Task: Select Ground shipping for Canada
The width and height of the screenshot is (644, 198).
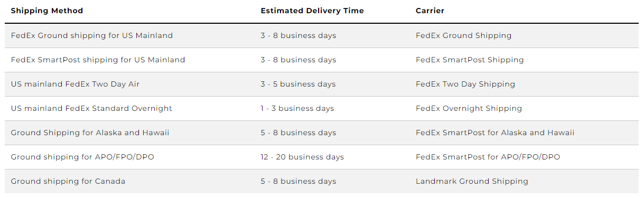Action: coord(68,182)
